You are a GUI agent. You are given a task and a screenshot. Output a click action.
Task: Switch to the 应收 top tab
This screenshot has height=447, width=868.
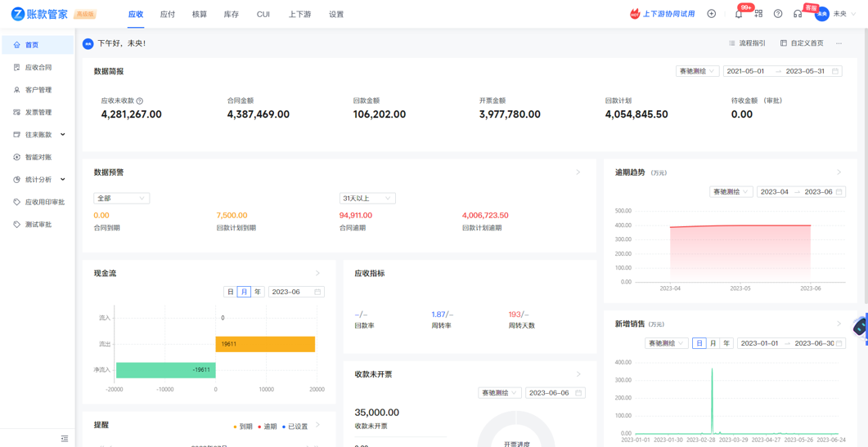(x=136, y=15)
